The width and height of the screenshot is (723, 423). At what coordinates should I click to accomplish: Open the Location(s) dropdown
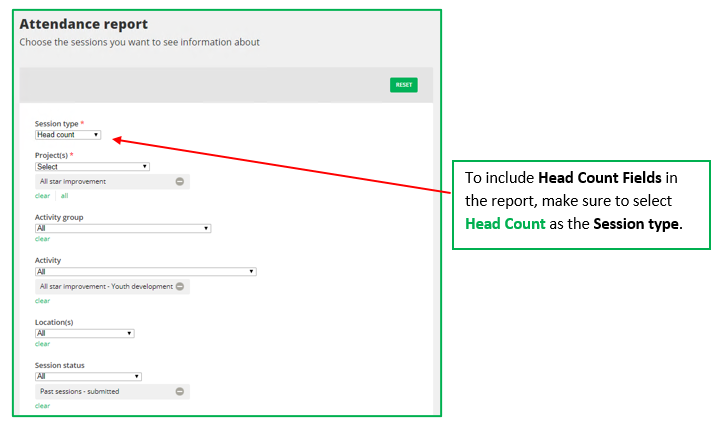(x=85, y=333)
